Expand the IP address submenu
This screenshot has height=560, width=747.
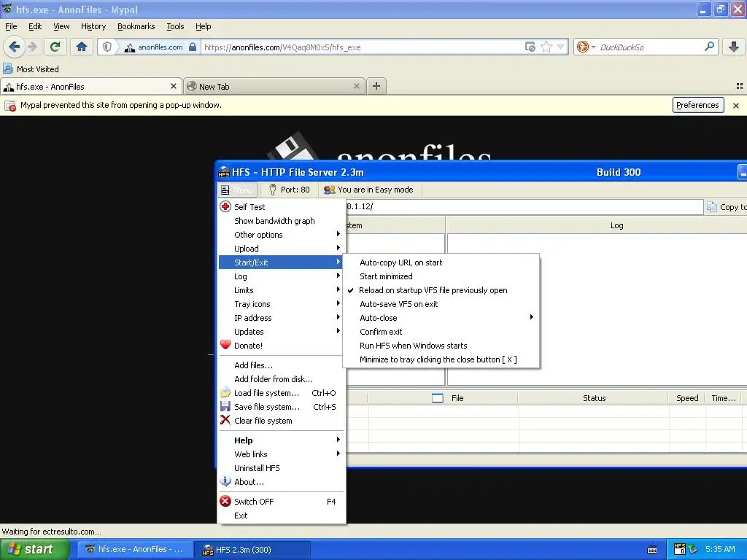click(281, 318)
